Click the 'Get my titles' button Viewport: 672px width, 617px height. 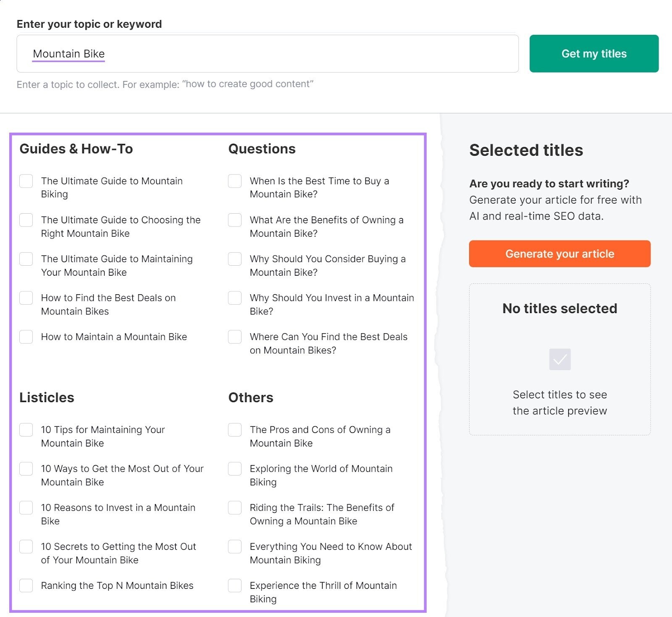pos(594,54)
